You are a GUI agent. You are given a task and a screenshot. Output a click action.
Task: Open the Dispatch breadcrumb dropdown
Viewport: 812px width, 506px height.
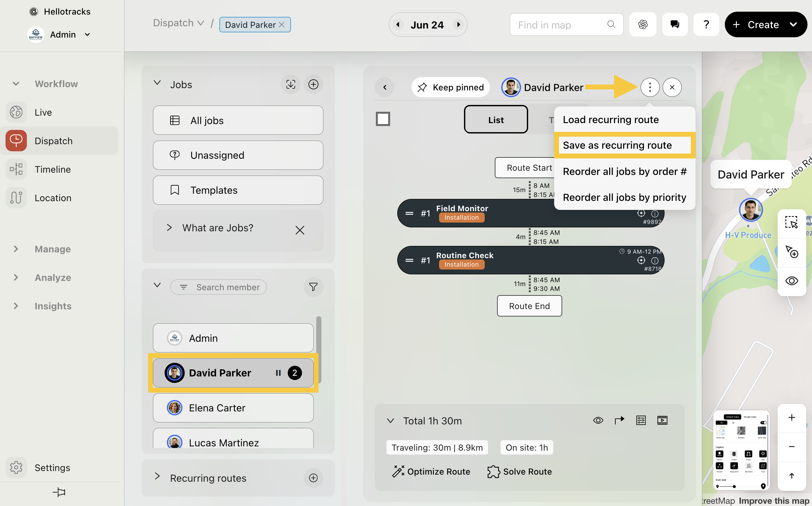201,23
